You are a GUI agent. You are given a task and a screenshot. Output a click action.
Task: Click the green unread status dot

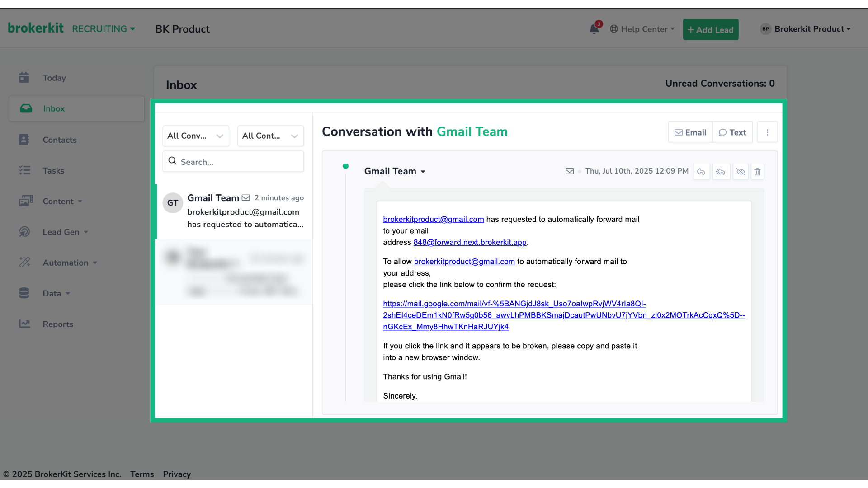[345, 166]
